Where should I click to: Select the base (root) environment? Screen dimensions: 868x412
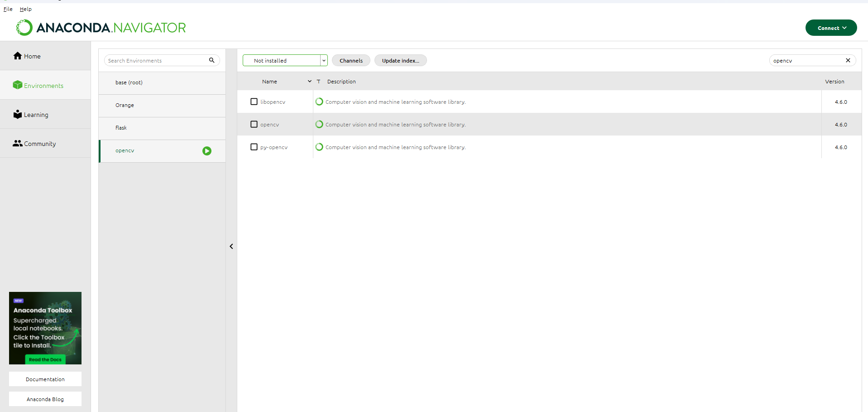coord(162,83)
